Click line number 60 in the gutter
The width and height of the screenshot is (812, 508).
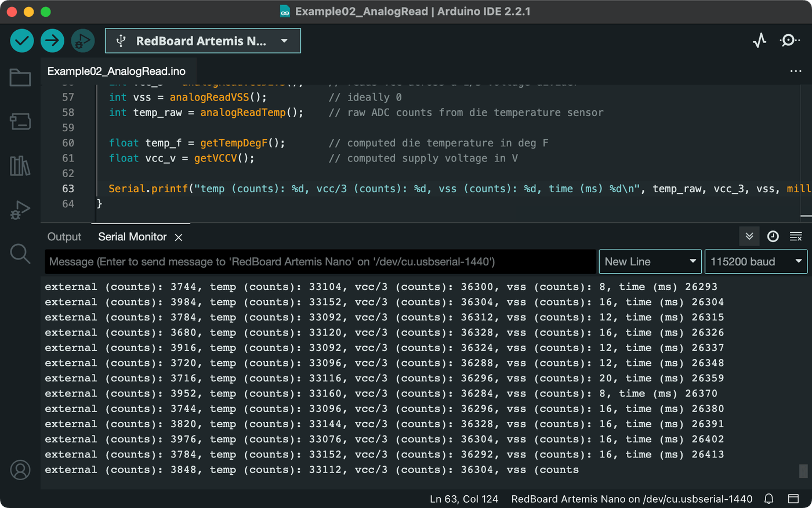[68, 143]
